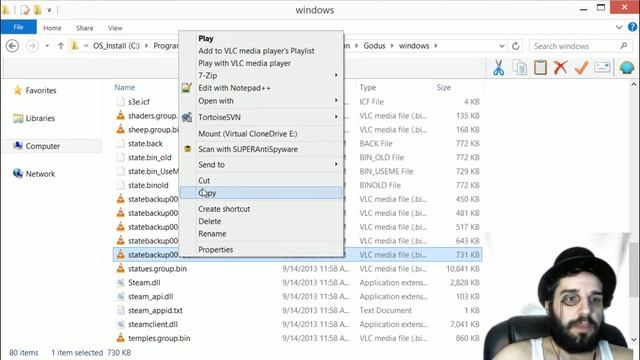Click the red X delete toolbar icon
640x360 pixels.
[560, 67]
